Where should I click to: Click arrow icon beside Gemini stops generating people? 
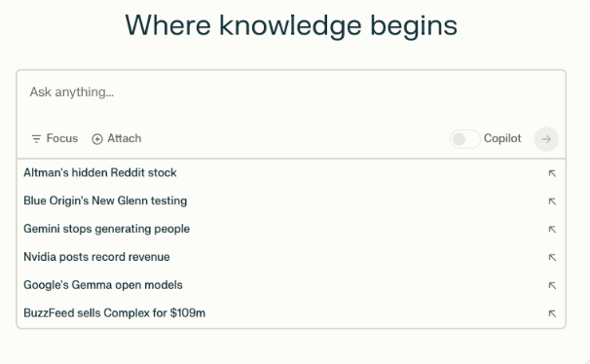552,230
